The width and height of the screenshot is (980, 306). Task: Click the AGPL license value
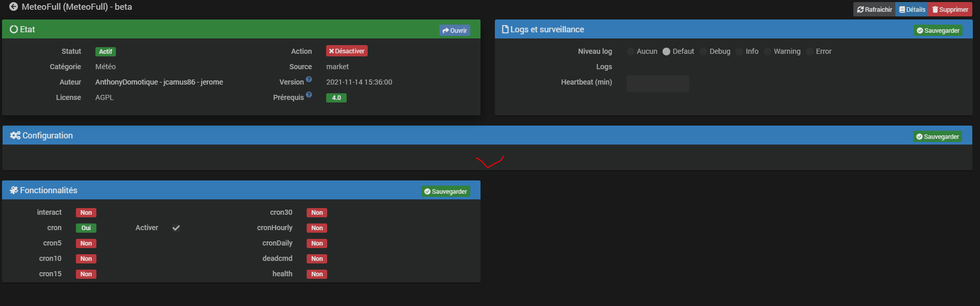click(x=105, y=97)
